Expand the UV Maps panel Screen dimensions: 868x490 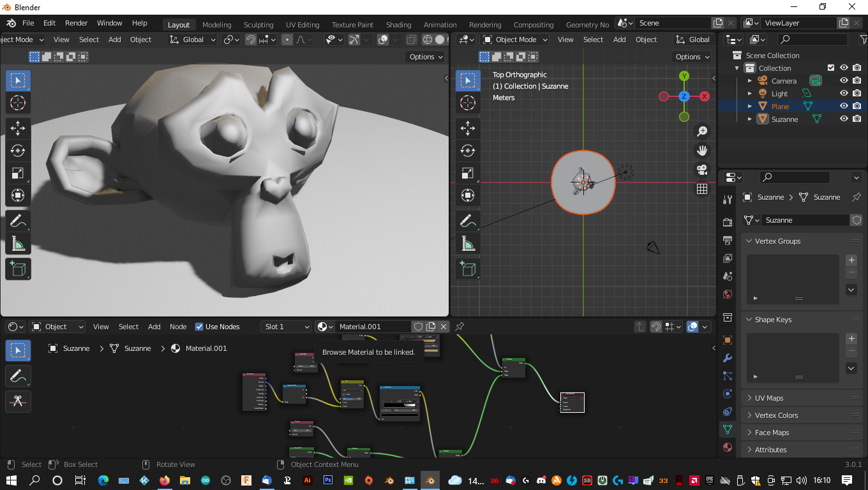pyautogui.click(x=749, y=398)
